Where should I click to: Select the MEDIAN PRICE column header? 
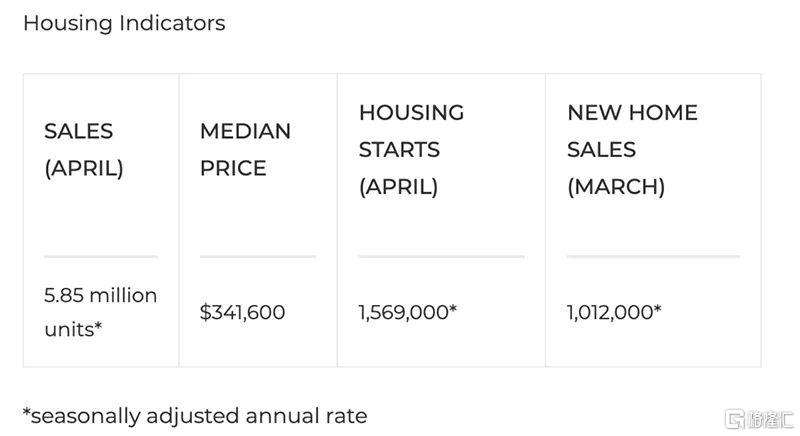click(x=245, y=150)
